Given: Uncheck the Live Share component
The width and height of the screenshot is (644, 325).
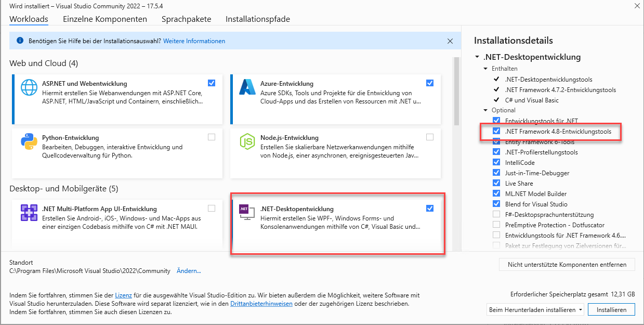Looking at the screenshot, I should pos(496,184).
